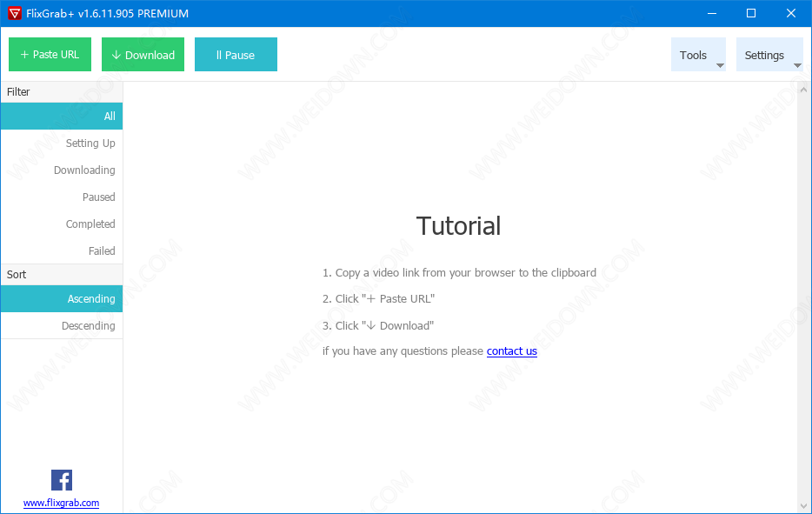Screen dimensions: 812x514
Task: Select Ascending sort order
Action: (x=62, y=298)
